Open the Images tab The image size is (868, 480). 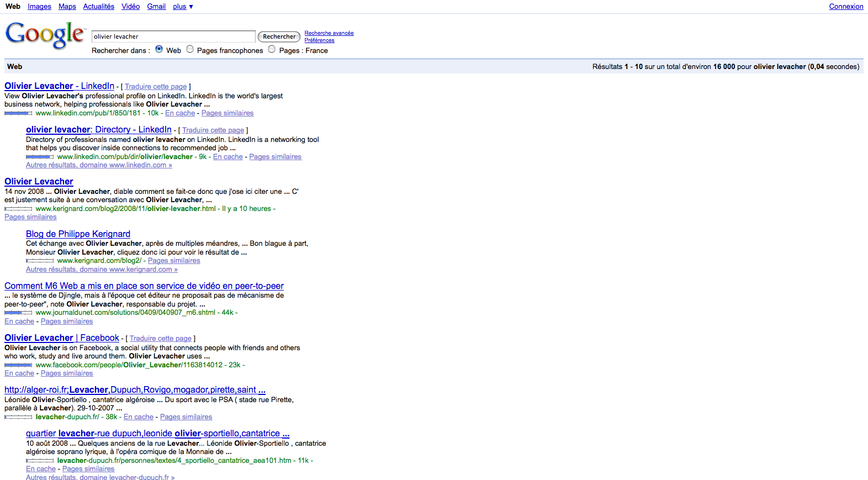[39, 7]
